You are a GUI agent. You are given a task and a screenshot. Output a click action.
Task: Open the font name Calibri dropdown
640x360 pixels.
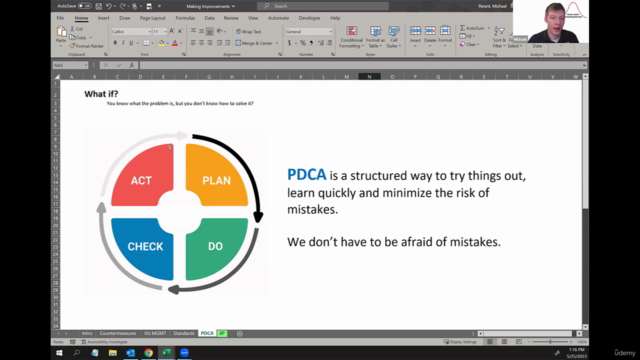[149, 31]
